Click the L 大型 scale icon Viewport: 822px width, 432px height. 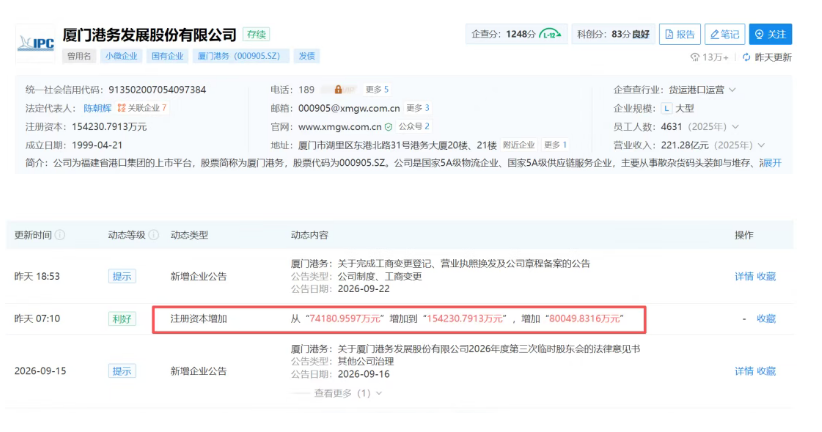[666, 109]
